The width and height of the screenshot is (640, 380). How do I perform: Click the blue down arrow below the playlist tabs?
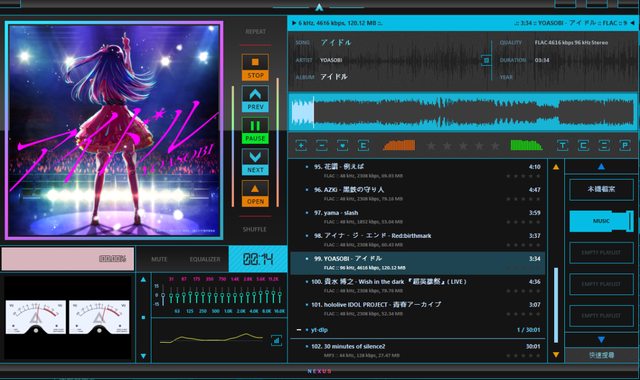coord(601,340)
